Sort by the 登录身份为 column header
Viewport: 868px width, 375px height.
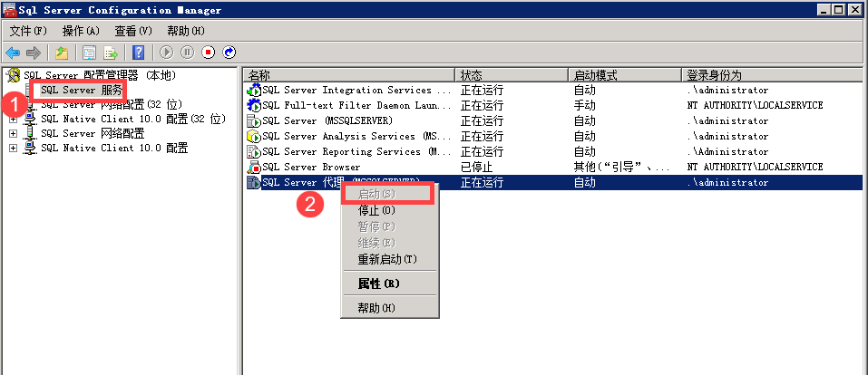[773, 74]
